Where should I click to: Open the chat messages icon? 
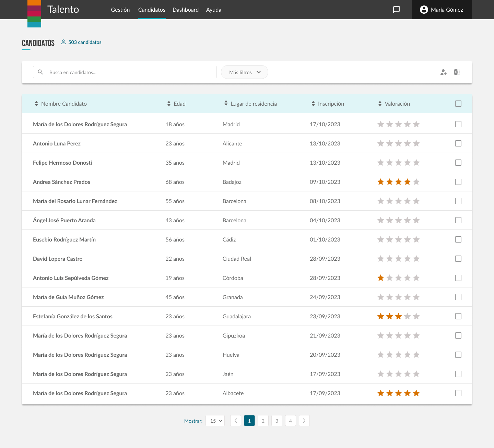396,10
